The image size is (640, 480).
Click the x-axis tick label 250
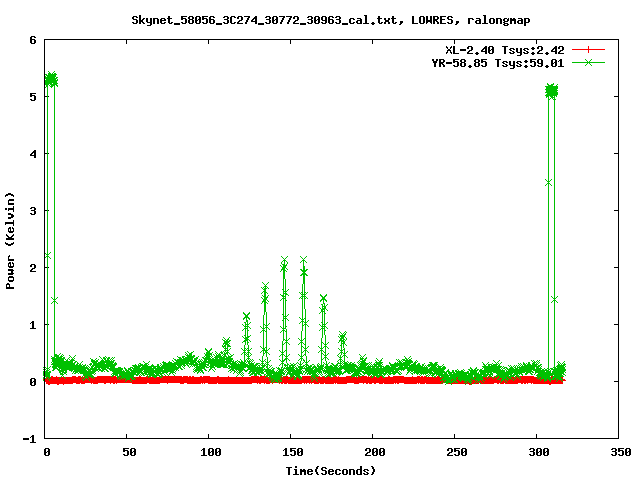[x=457, y=452]
